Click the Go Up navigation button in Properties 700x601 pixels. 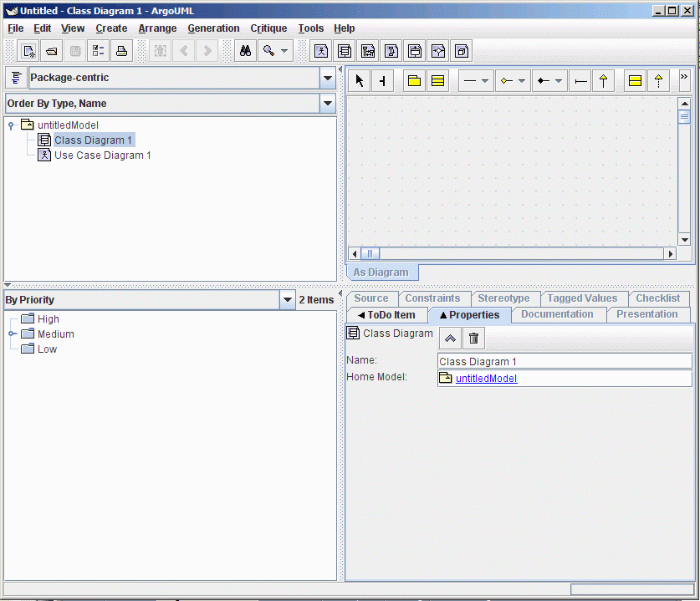450,339
